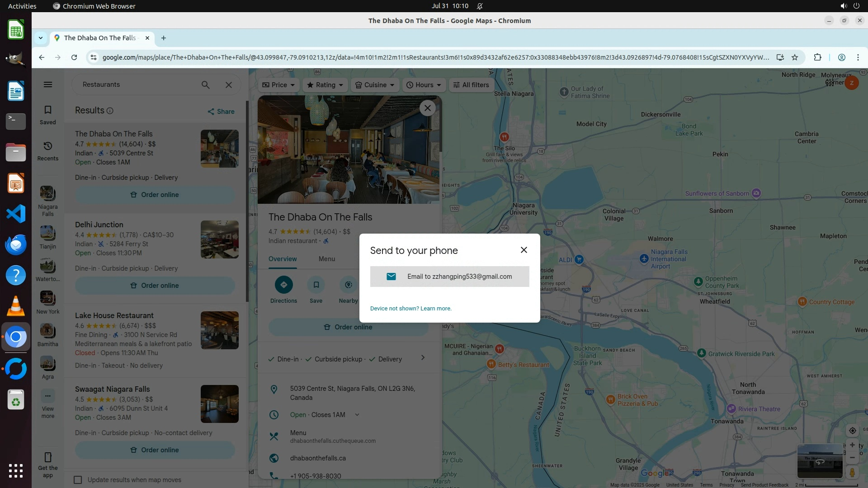
Task: Select the Overview tab
Action: tap(283, 259)
